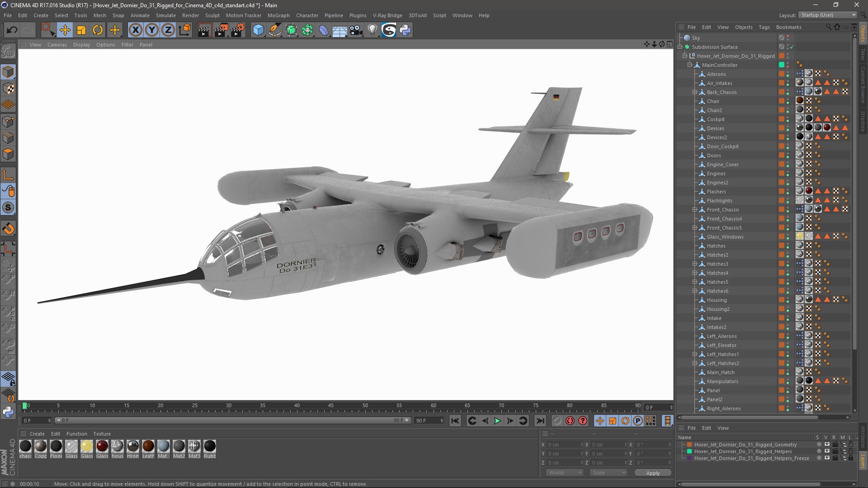The image size is (868, 488).
Task: Open the spline Pen tool icon
Action: [x=274, y=30]
